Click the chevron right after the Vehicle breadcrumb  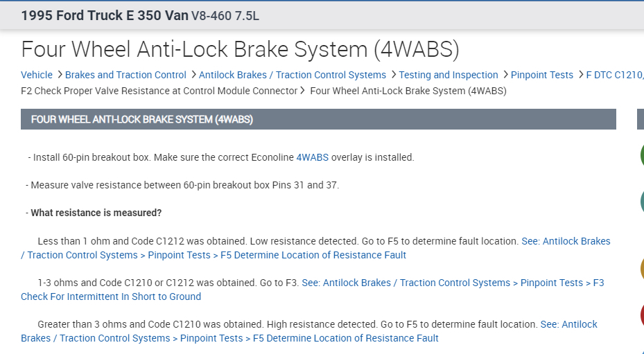tap(59, 75)
